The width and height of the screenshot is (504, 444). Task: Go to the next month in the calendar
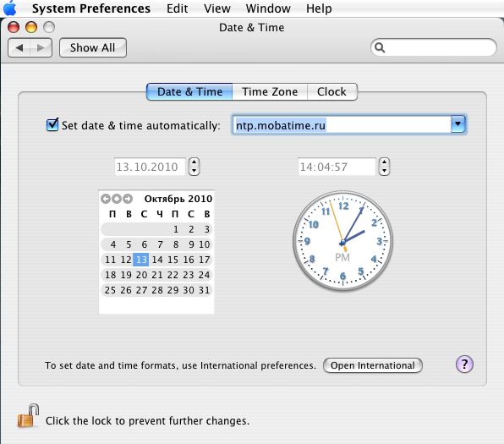[128, 199]
